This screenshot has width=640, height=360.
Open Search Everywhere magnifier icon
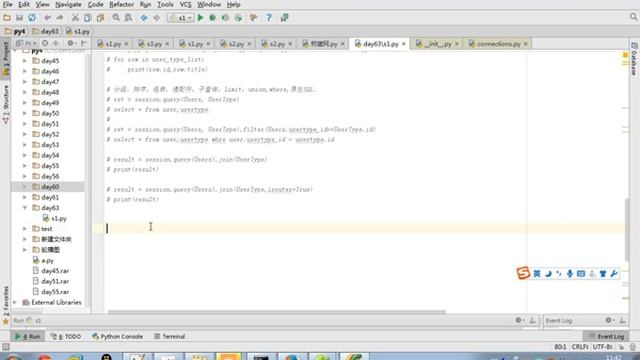pos(633,17)
